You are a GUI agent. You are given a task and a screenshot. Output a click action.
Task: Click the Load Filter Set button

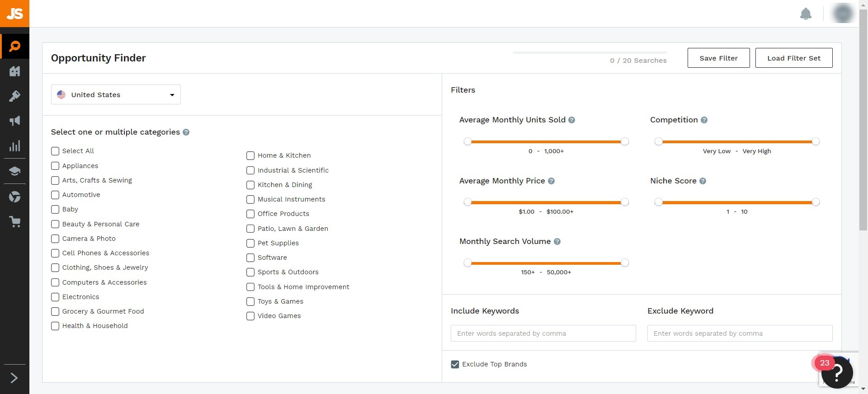click(x=793, y=58)
